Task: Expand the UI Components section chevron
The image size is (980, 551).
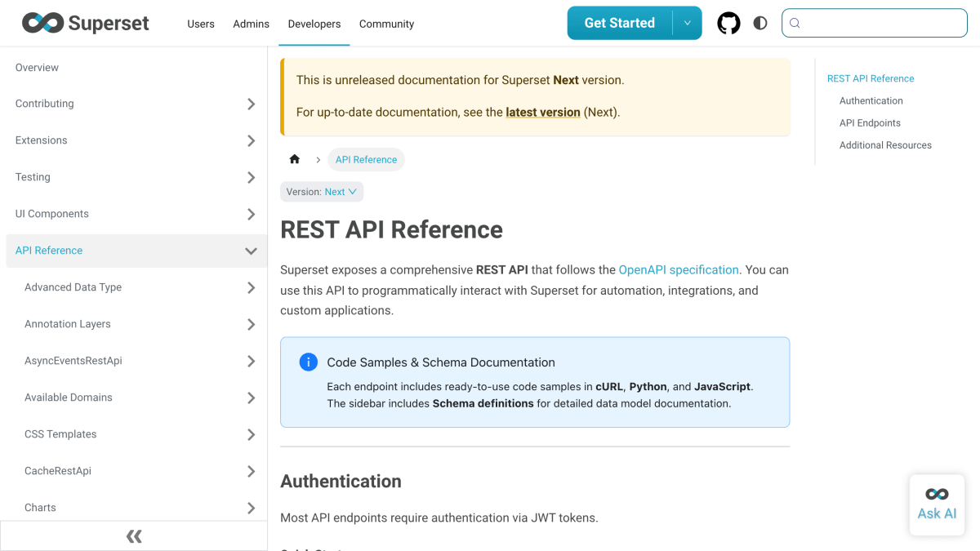Action: [251, 214]
